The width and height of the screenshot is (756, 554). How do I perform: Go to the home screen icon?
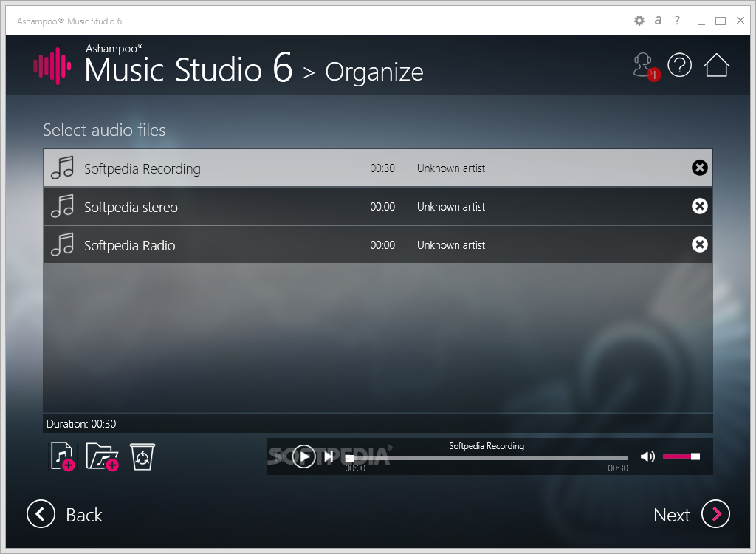[716, 65]
